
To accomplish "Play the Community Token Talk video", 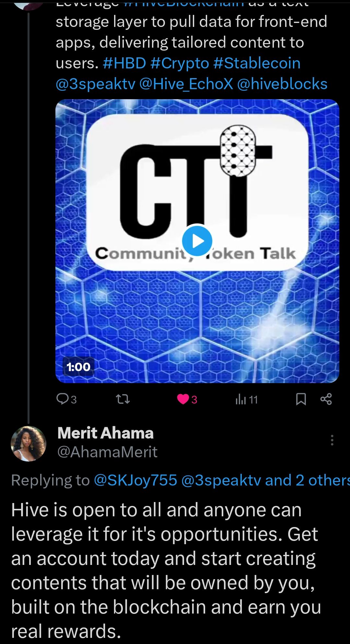I will tap(197, 241).
